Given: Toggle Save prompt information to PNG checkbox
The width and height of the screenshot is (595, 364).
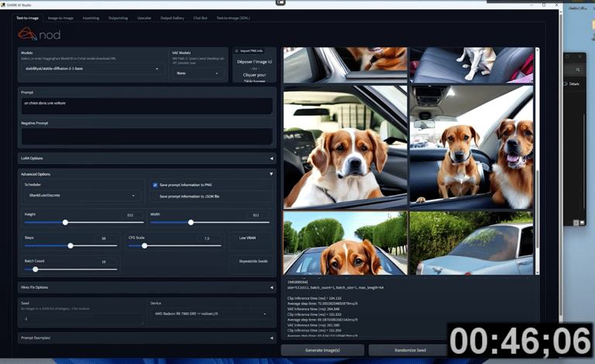Looking at the screenshot, I should click(x=155, y=185).
